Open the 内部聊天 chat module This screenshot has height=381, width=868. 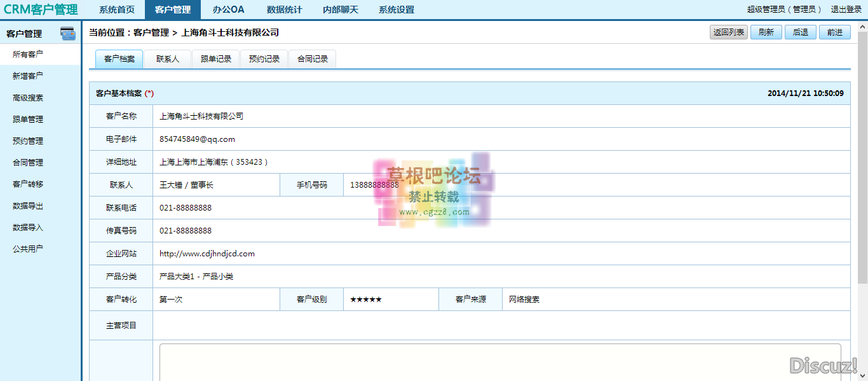[x=341, y=10]
